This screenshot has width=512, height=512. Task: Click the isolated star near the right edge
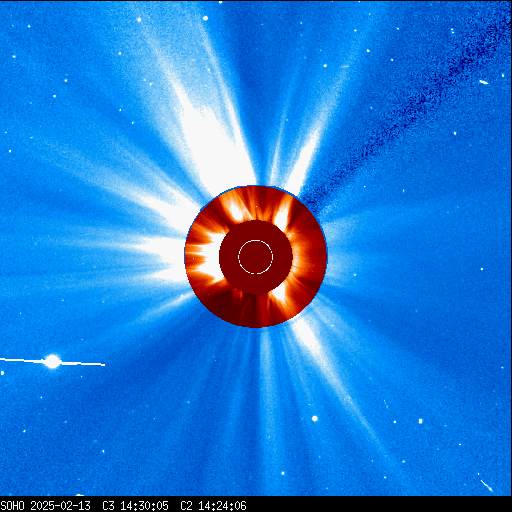(482, 269)
